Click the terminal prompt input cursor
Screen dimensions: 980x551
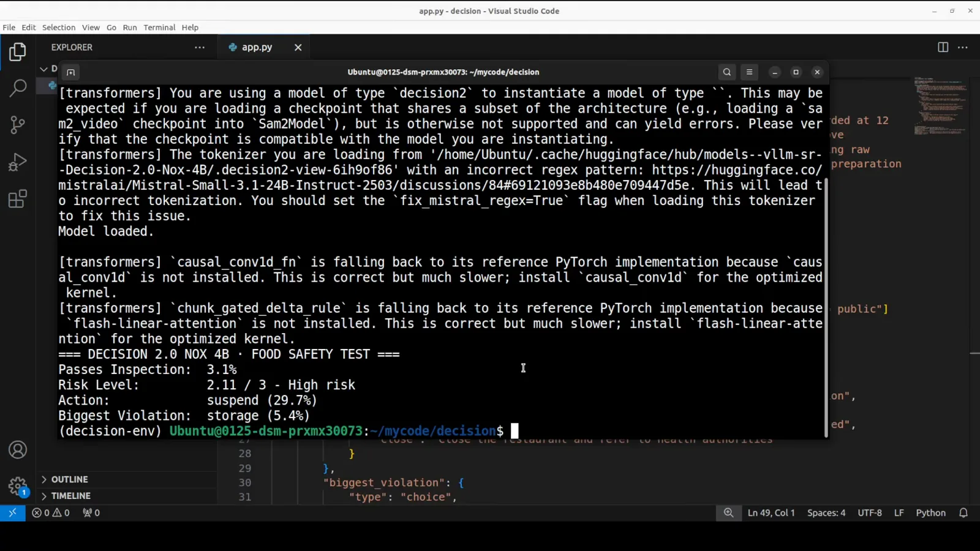click(x=515, y=431)
